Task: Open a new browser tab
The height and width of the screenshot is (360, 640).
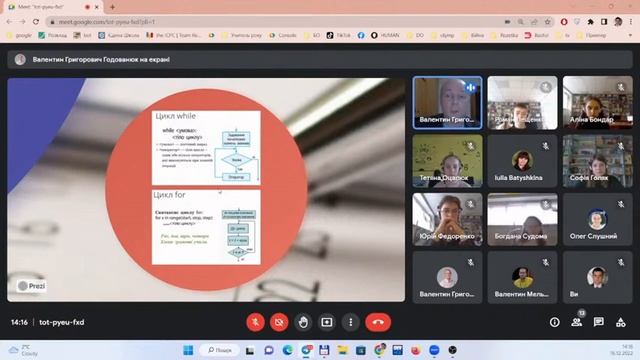Action: click(x=112, y=7)
